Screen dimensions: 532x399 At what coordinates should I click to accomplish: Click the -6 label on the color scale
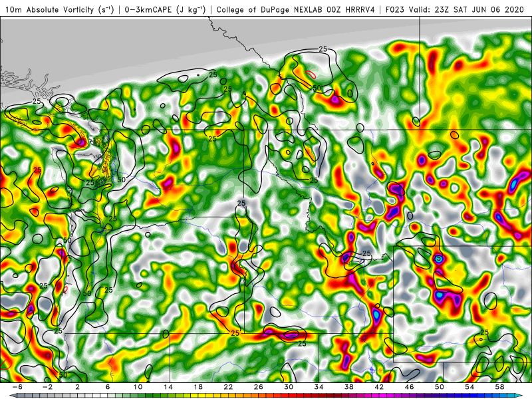click(17, 387)
